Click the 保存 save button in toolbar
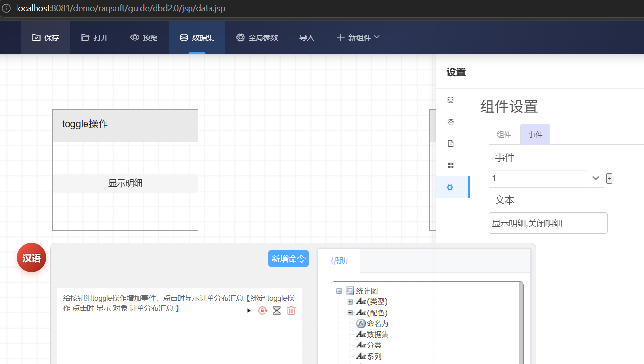 pyautogui.click(x=45, y=37)
